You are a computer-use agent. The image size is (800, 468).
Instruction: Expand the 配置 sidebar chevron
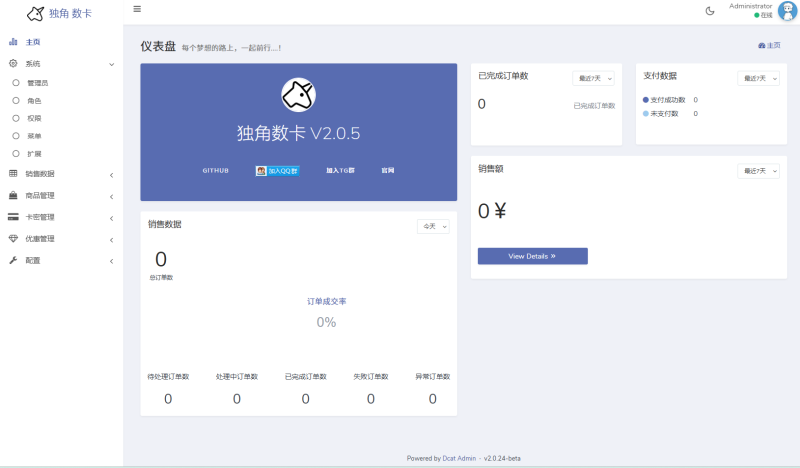pyautogui.click(x=111, y=261)
